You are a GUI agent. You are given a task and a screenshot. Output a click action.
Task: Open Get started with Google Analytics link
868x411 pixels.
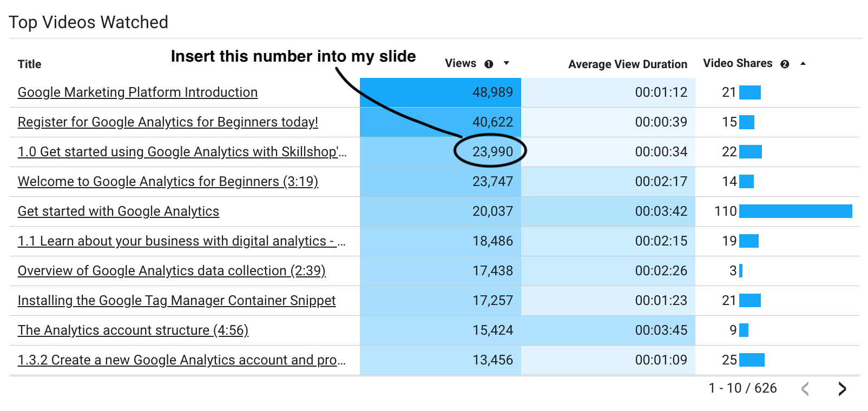pyautogui.click(x=119, y=211)
